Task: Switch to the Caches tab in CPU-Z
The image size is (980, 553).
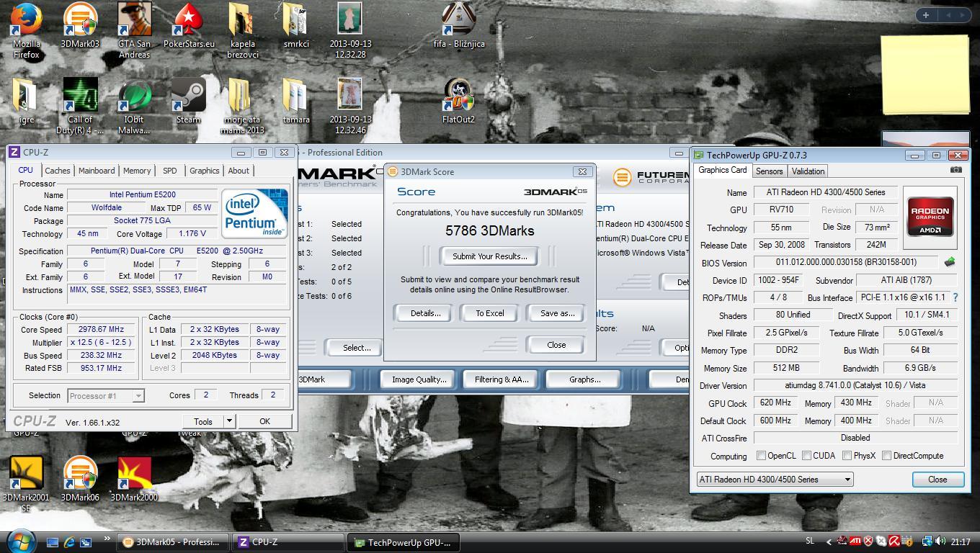Action: point(57,171)
